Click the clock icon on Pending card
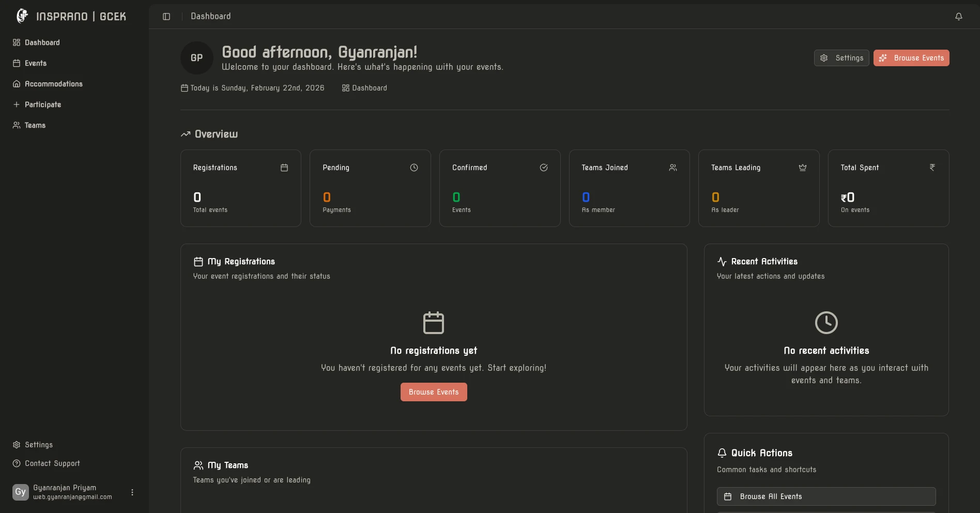This screenshot has width=980, height=513. tap(414, 168)
